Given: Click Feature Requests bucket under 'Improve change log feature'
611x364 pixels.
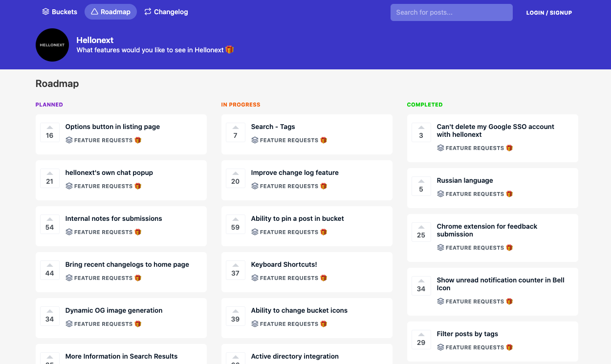Looking at the screenshot, I should pyautogui.click(x=289, y=186).
